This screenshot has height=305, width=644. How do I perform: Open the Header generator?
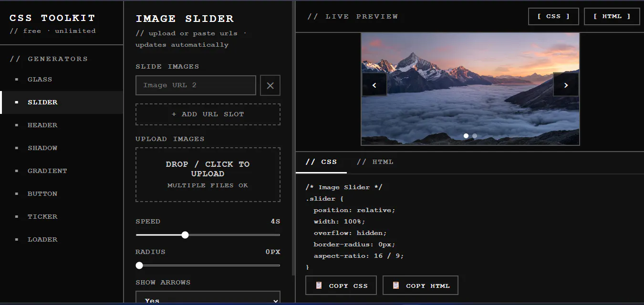coord(62,125)
